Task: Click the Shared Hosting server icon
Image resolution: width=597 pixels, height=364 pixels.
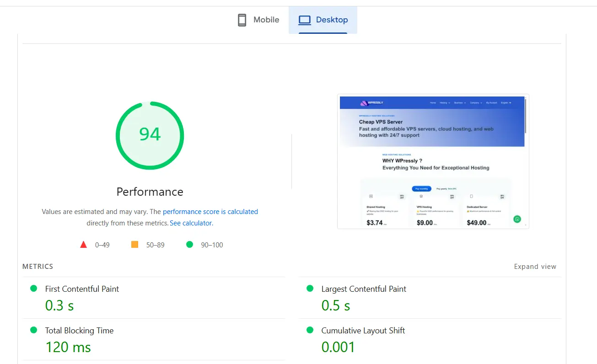Action: tap(371, 196)
